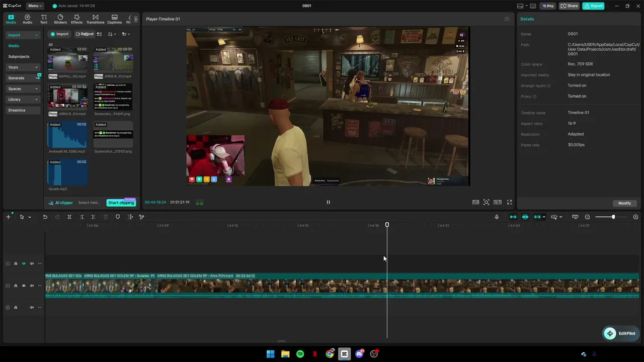
Task: Lock the upper video track
Action: click(x=16, y=263)
